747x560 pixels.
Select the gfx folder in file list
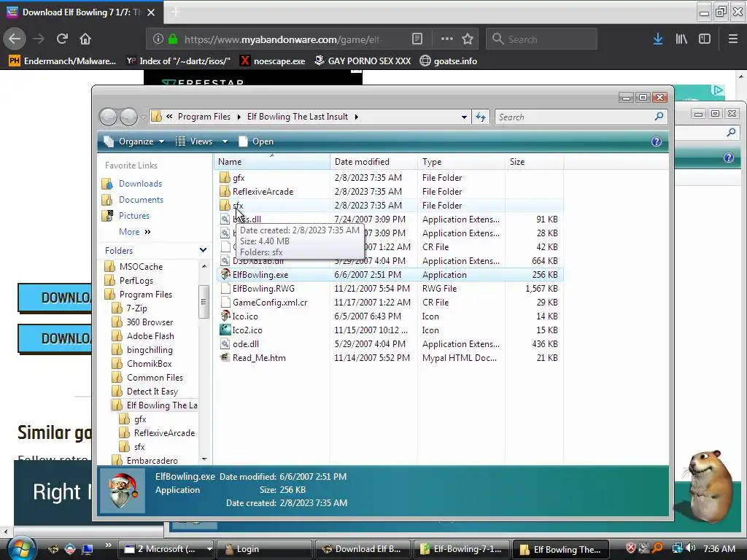pyautogui.click(x=239, y=178)
